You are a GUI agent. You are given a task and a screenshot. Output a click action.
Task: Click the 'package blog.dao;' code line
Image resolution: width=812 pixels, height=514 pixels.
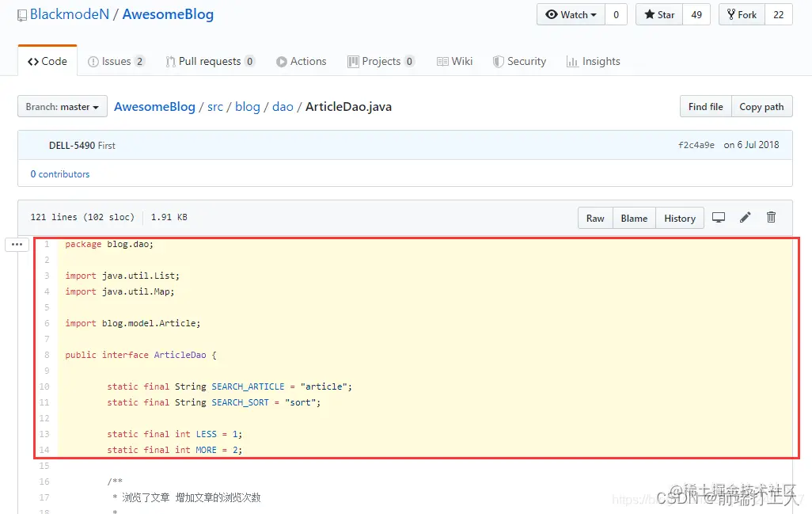click(109, 244)
